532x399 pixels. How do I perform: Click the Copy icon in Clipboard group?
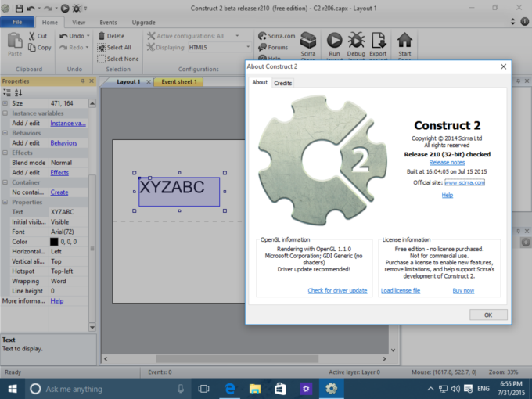tap(32, 48)
